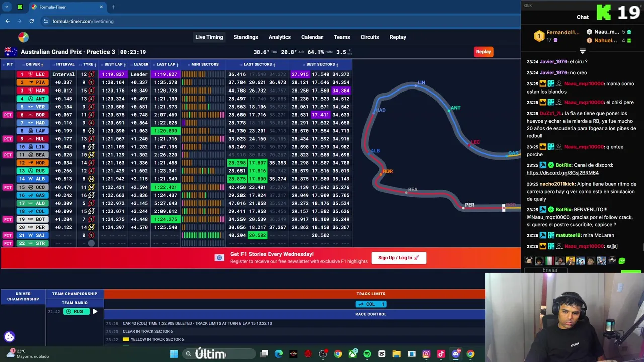Viewport: 644px width, 362px height.
Task: Click the streamer webcam thumbnail
Action: [565, 317]
